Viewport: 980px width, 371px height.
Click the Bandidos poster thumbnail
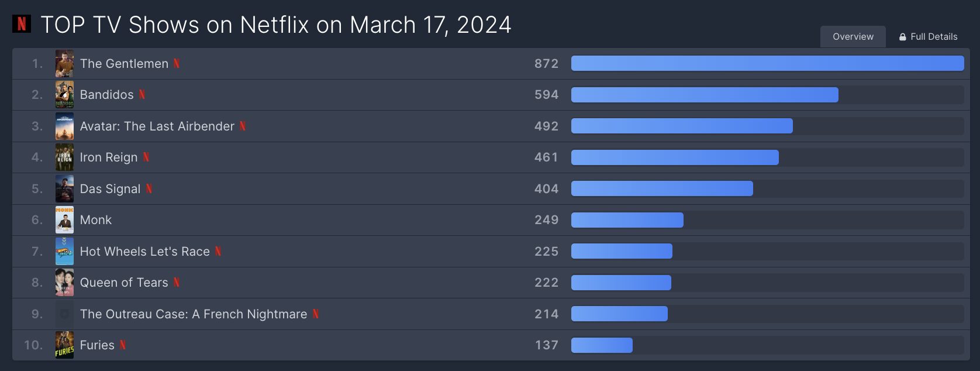[64, 94]
